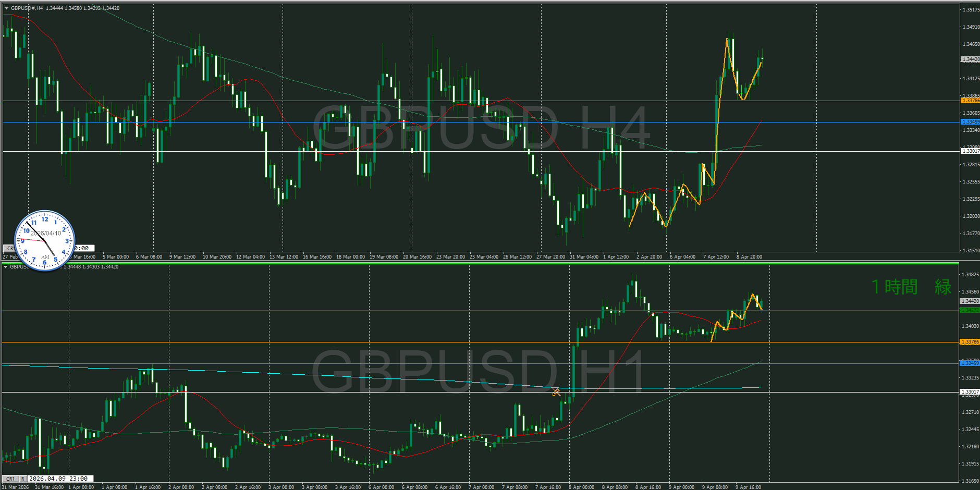The image size is (980, 490).
Task: Click the green 1時間 緑 text label
Action: pyautogui.click(x=911, y=287)
